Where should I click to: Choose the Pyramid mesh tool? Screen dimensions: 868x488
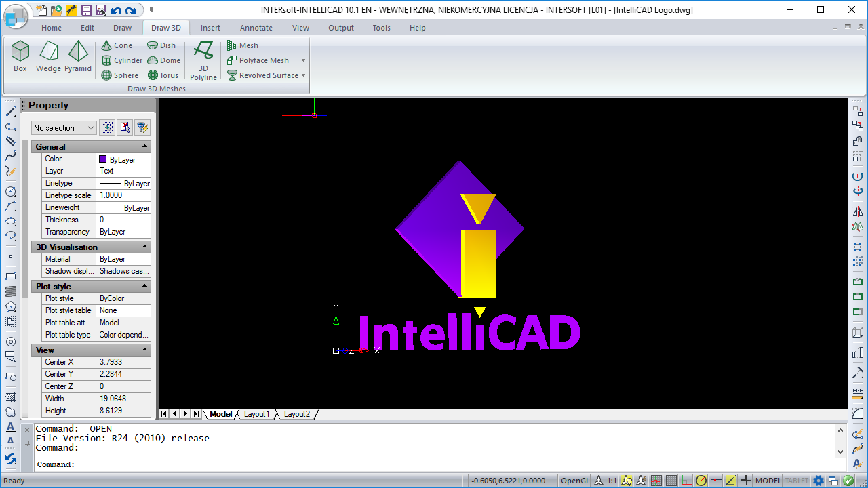(x=78, y=56)
